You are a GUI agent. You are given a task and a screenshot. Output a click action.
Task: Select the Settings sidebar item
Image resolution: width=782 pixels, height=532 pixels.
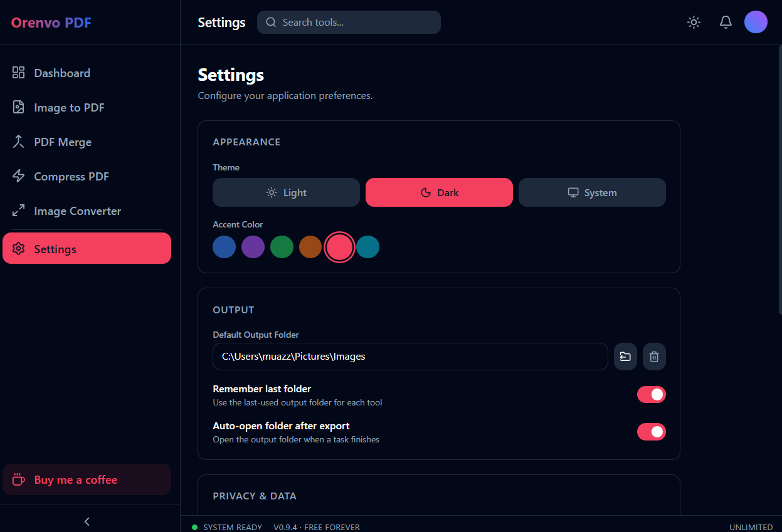(87, 248)
